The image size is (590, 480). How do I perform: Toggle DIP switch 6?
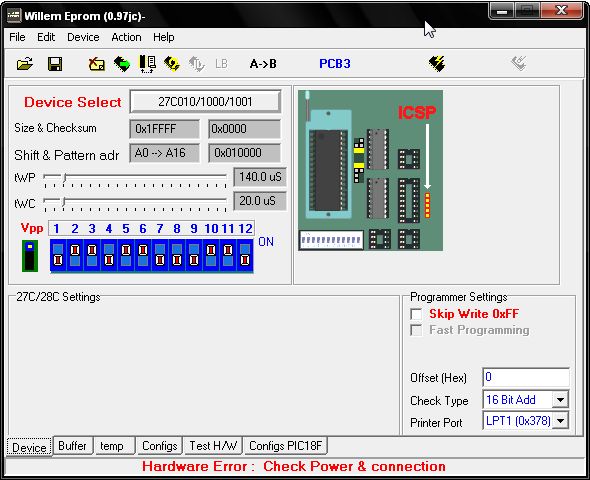[x=143, y=255]
